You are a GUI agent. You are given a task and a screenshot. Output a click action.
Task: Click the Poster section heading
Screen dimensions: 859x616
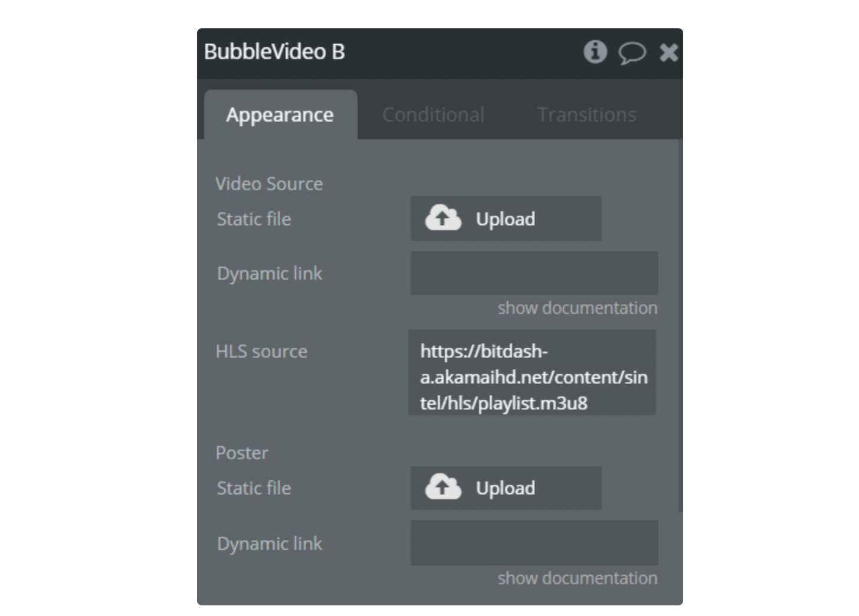(242, 453)
